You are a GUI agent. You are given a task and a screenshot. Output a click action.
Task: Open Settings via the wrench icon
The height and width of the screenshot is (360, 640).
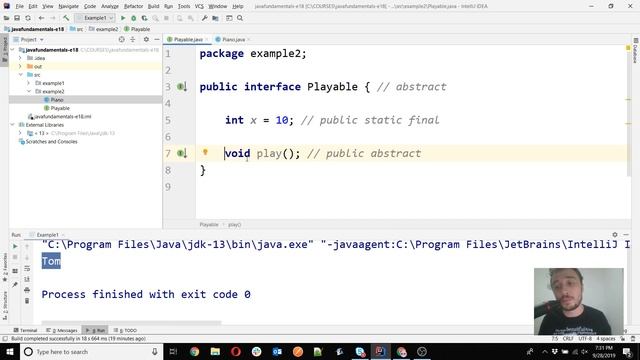click(204, 18)
